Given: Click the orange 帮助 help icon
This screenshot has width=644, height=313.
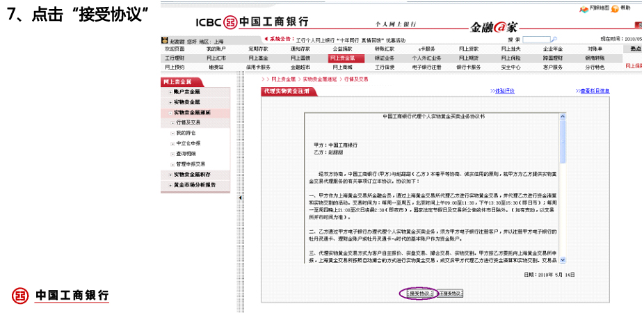Looking at the screenshot, I should [x=614, y=8].
